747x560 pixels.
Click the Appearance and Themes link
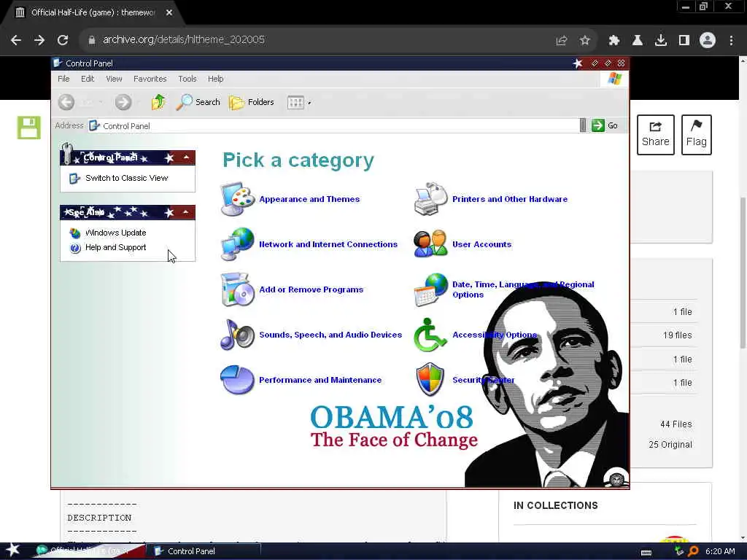(x=309, y=199)
